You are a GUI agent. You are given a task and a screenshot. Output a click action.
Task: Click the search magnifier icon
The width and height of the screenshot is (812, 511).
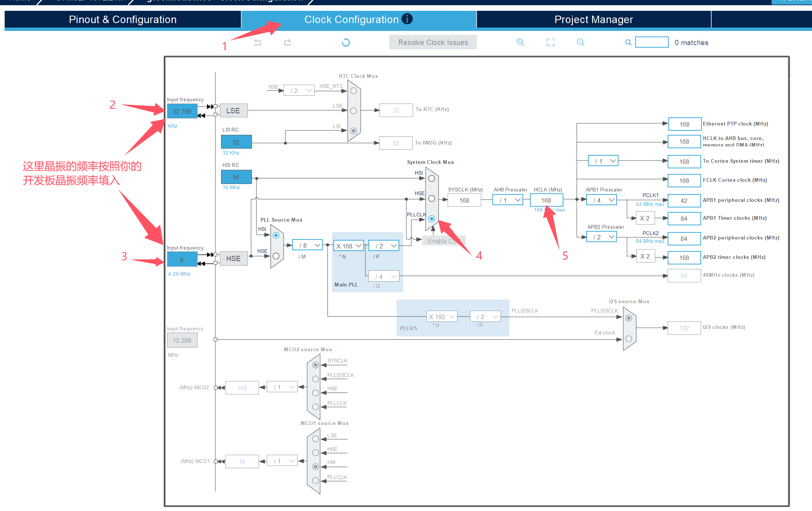[x=628, y=42]
